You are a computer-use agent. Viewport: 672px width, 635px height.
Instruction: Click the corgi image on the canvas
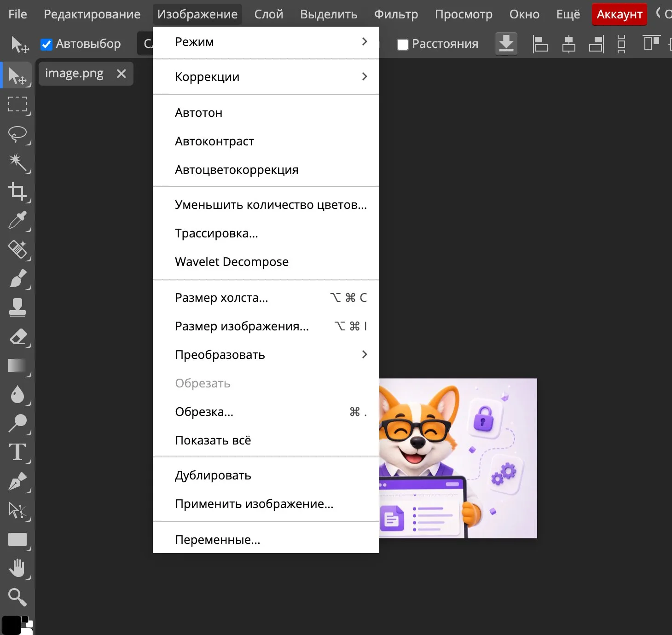[458, 458]
